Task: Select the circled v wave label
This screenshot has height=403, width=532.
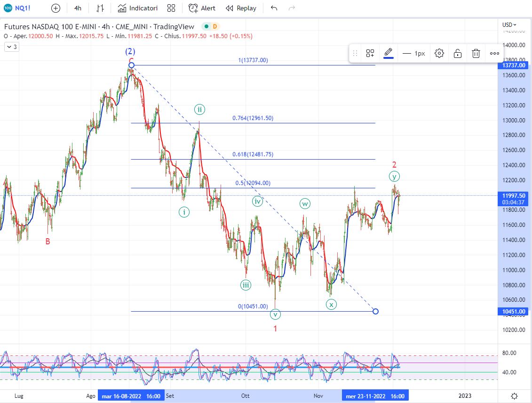Action: click(276, 314)
